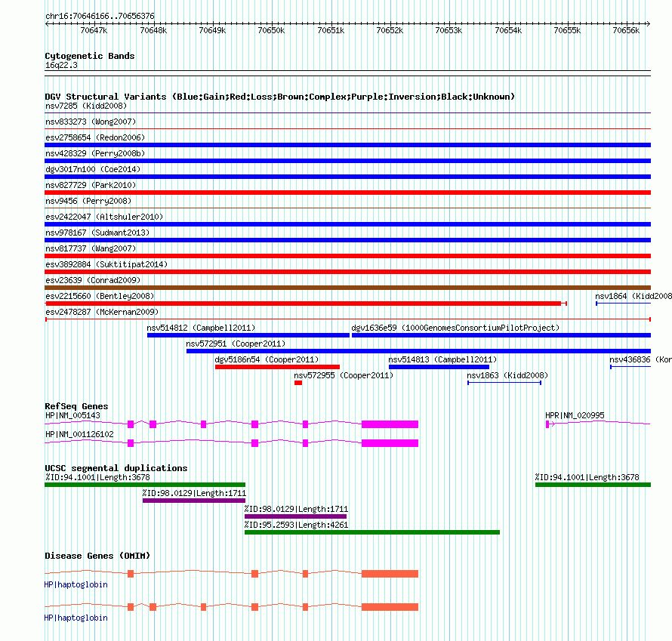
Task: Click the nsv1864 variant label
Action: point(633,296)
